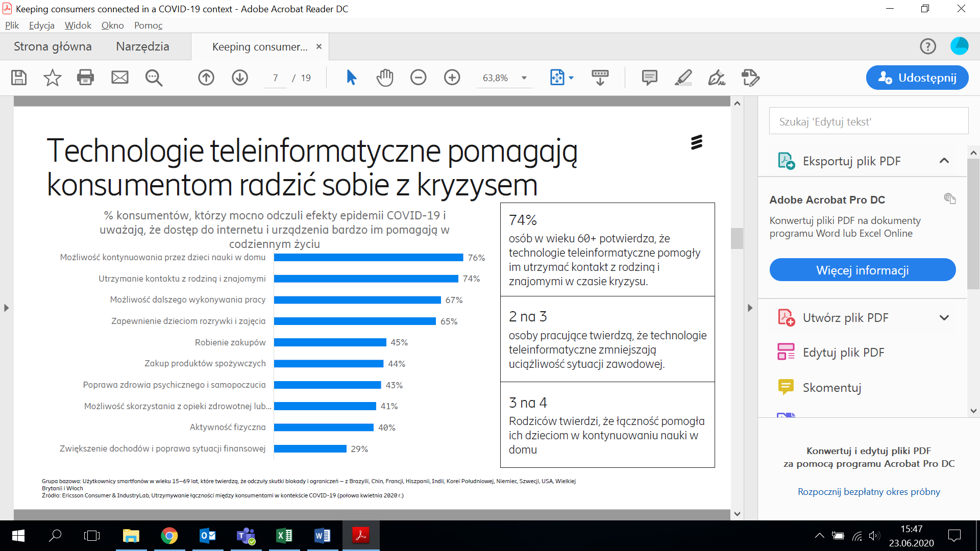Click the Save file icon
Image resolution: width=980 pixels, height=551 pixels.
tap(19, 78)
